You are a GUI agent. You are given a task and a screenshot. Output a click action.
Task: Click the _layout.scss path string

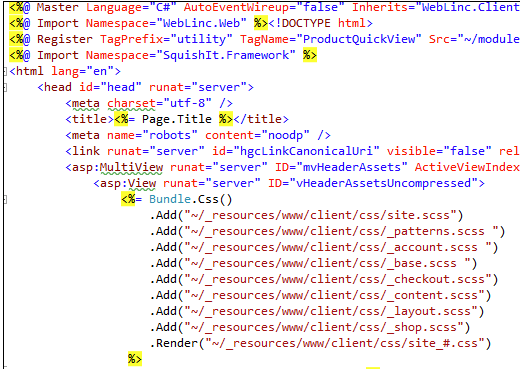331,311
